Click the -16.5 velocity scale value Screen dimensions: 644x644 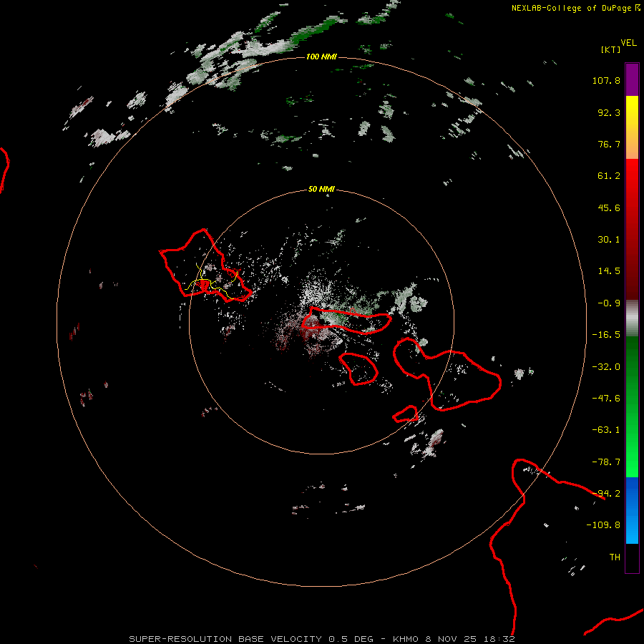pos(606,335)
